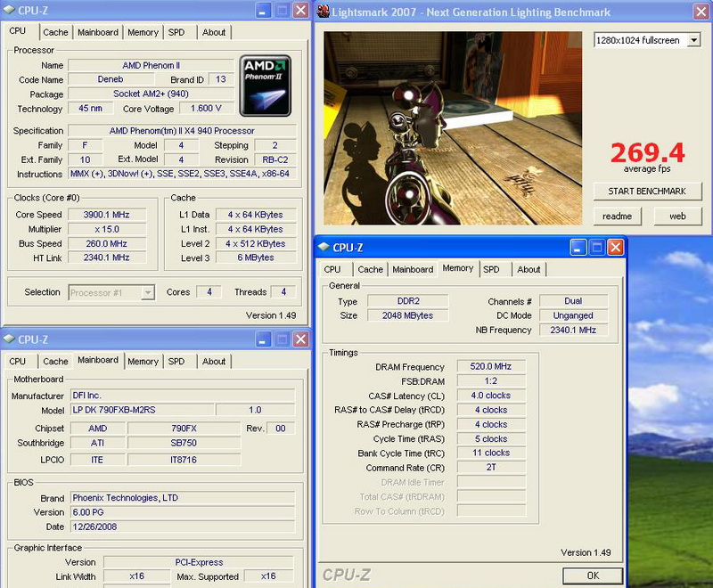
Task: Click the Lightsmark title bar app icon
Action: [x=324, y=12]
